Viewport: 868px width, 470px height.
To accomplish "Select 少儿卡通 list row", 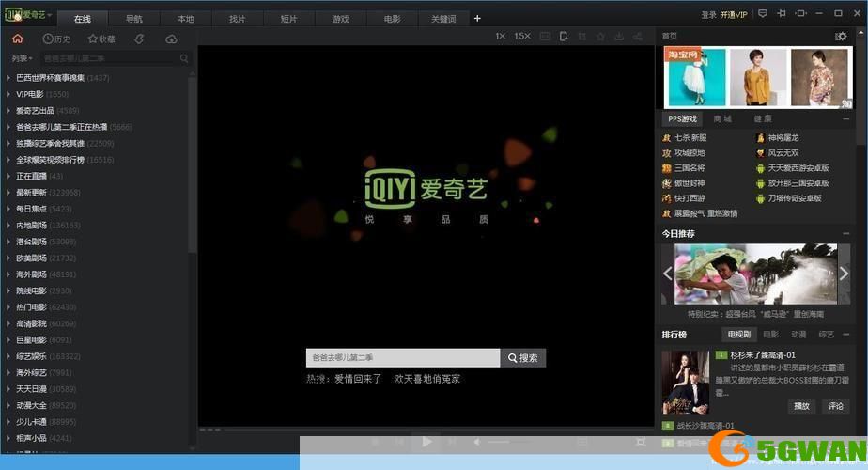I will pos(97,422).
